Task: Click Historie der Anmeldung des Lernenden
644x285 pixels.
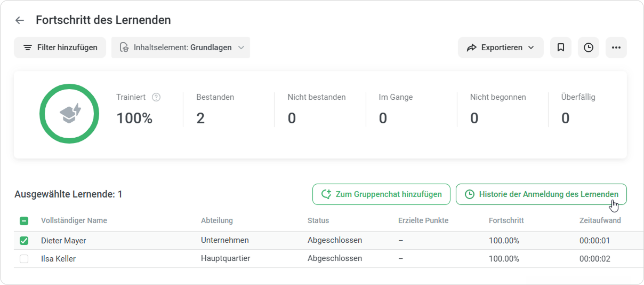Action: pos(541,194)
